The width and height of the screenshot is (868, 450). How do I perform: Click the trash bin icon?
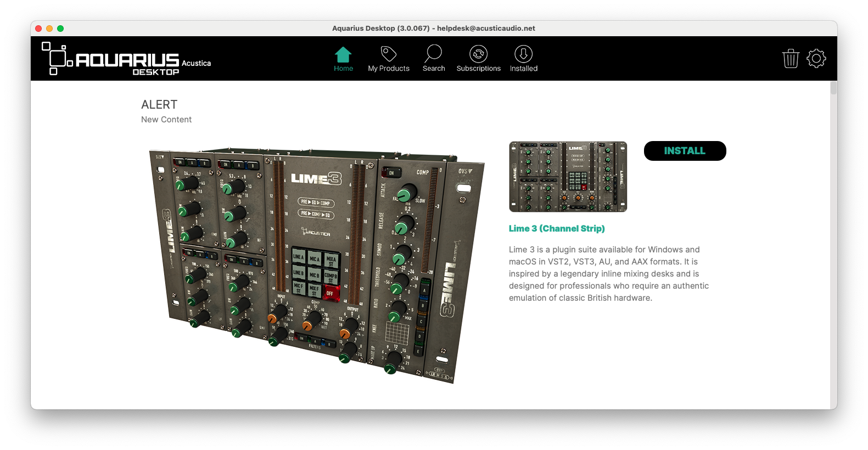click(x=791, y=58)
